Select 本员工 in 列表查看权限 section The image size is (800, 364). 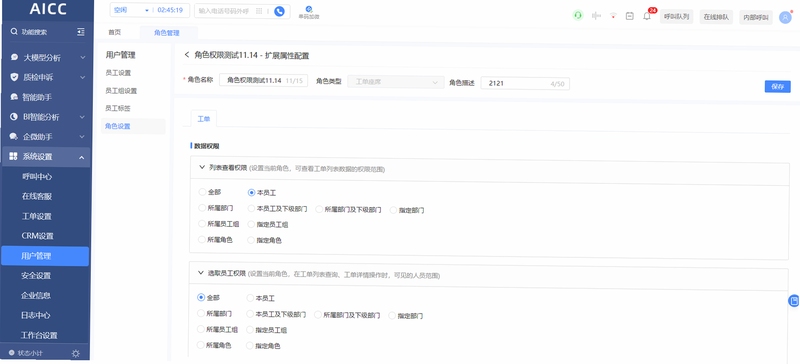pyautogui.click(x=251, y=192)
